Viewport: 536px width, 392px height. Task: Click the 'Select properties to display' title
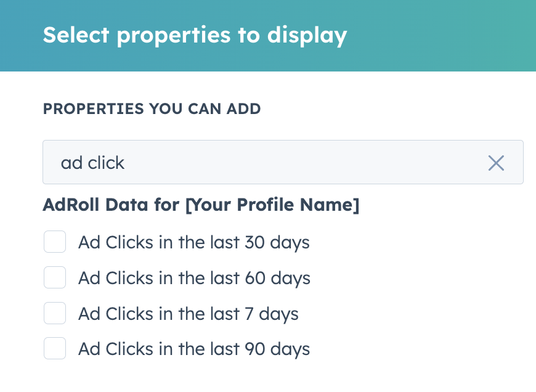click(195, 35)
